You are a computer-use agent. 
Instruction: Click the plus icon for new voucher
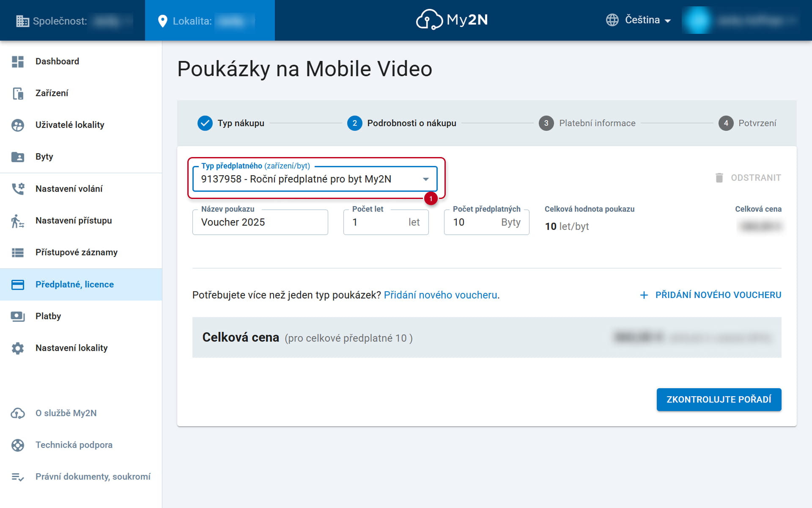click(x=644, y=295)
